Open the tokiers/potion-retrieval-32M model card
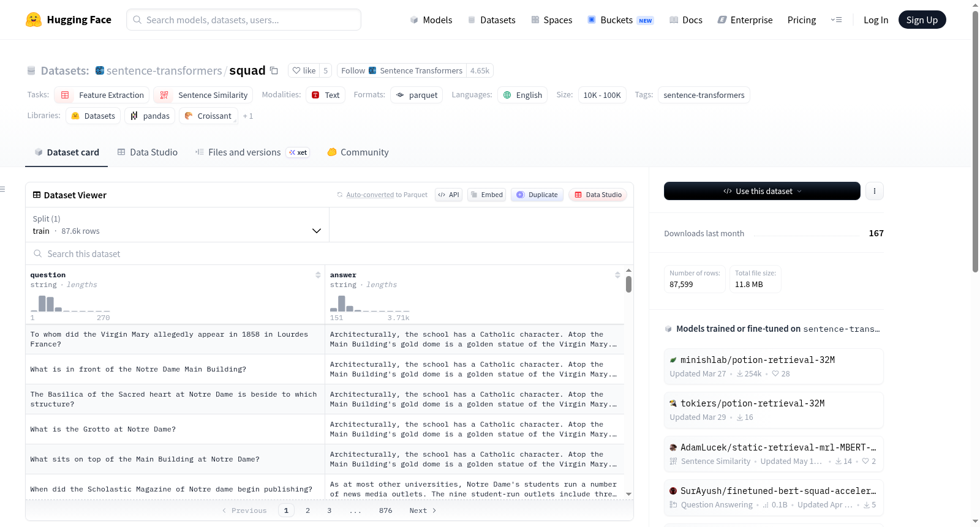 (774, 410)
